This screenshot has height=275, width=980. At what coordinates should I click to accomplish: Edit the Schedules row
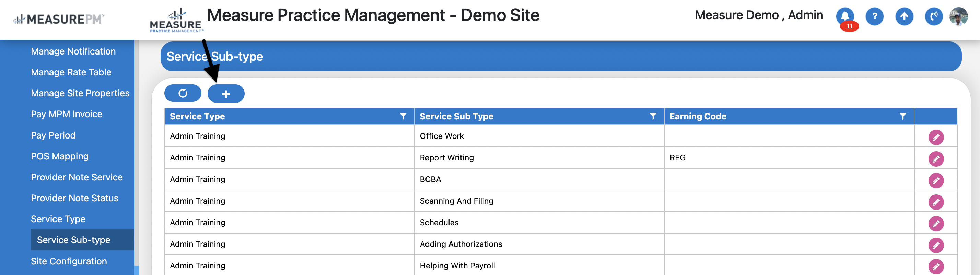coord(936,224)
